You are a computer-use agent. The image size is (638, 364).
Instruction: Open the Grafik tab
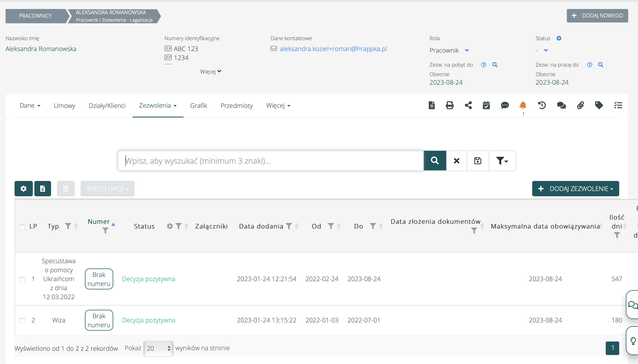198,106
